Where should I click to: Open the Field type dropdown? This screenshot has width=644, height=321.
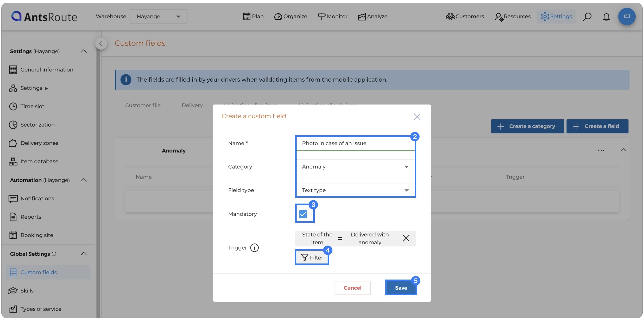356,190
